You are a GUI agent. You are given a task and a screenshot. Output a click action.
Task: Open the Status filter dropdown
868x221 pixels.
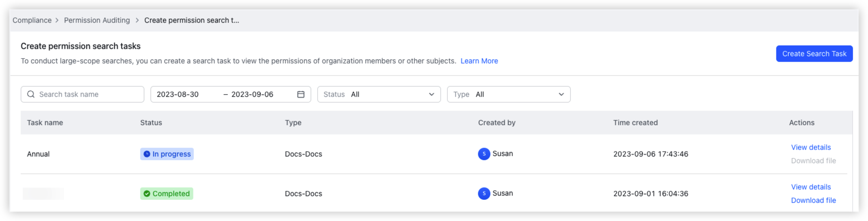pos(379,94)
